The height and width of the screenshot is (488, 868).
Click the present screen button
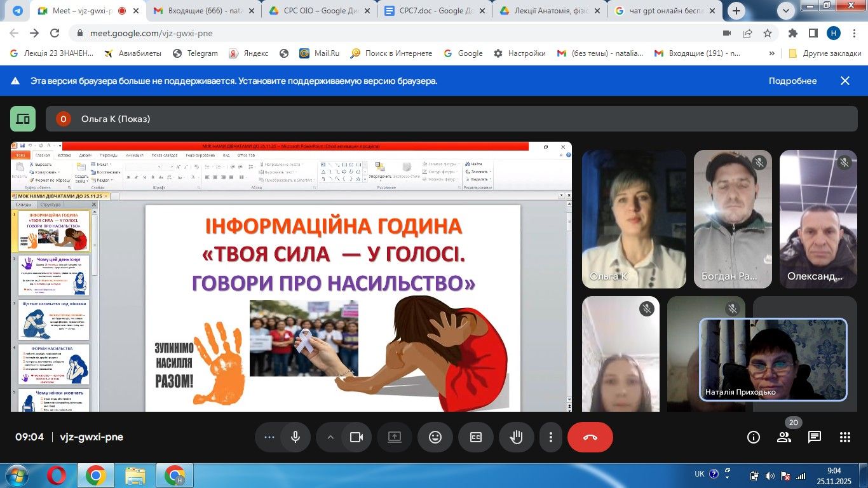[x=395, y=437]
